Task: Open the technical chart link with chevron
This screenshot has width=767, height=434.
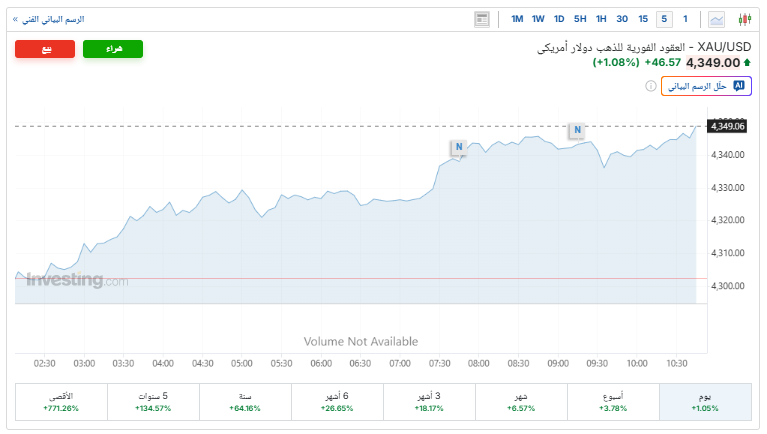Action: click(48, 19)
